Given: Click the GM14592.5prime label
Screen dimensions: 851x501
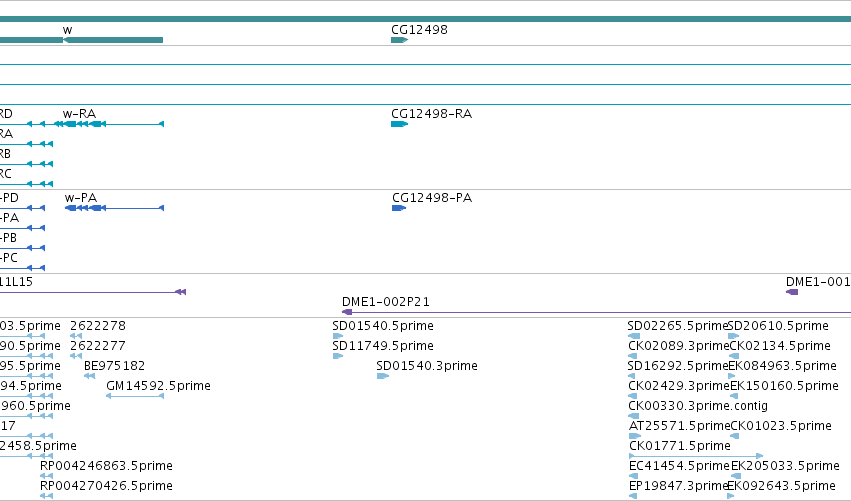Looking at the screenshot, I should pyautogui.click(x=158, y=386).
